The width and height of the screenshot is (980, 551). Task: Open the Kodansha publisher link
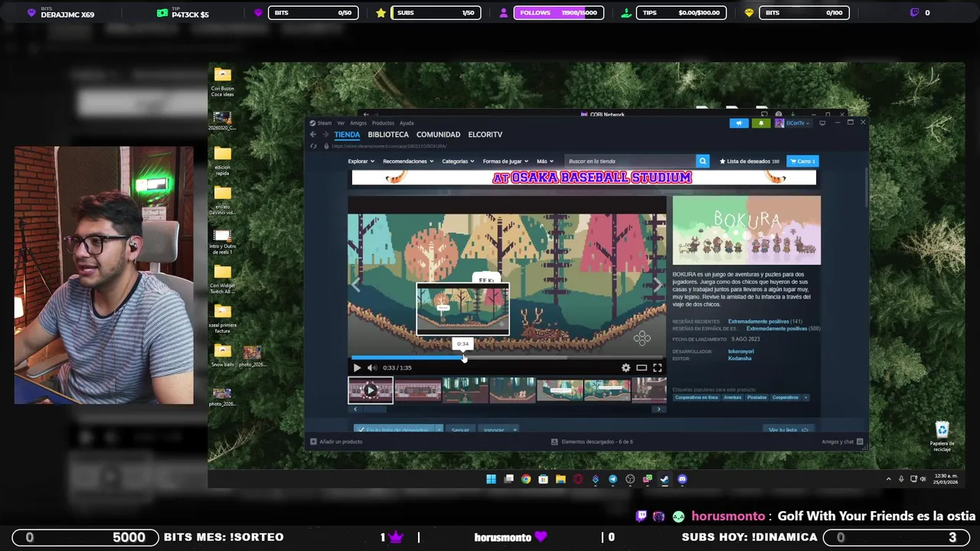(x=740, y=358)
